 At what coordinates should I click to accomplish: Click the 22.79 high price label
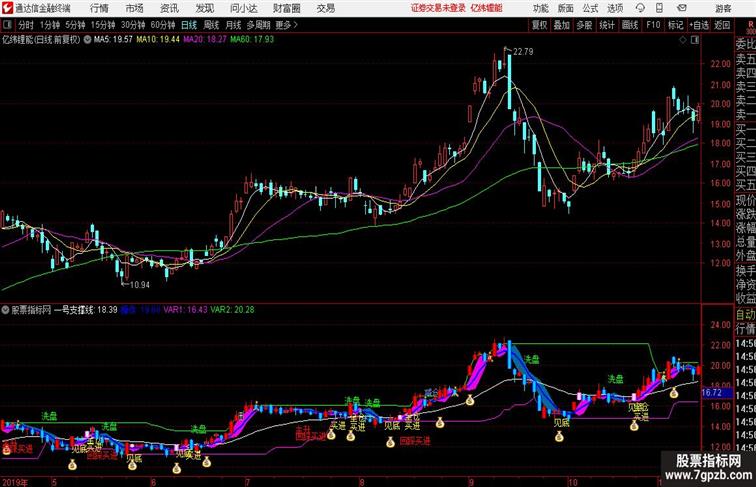(523, 52)
